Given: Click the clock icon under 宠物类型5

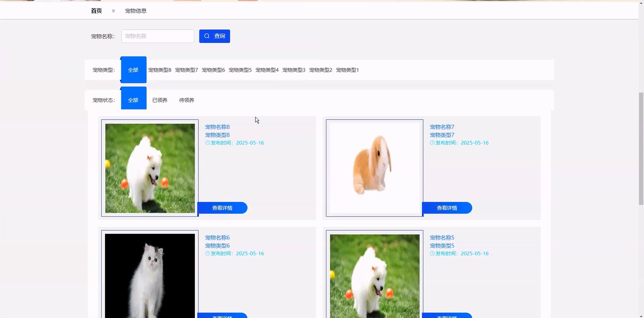Looking at the screenshot, I should coord(432,254).
